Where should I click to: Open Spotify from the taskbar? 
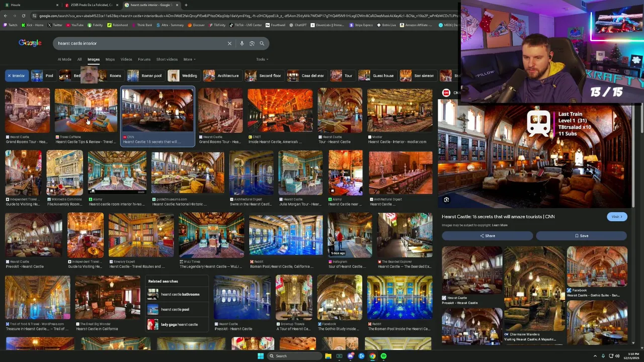383,356
